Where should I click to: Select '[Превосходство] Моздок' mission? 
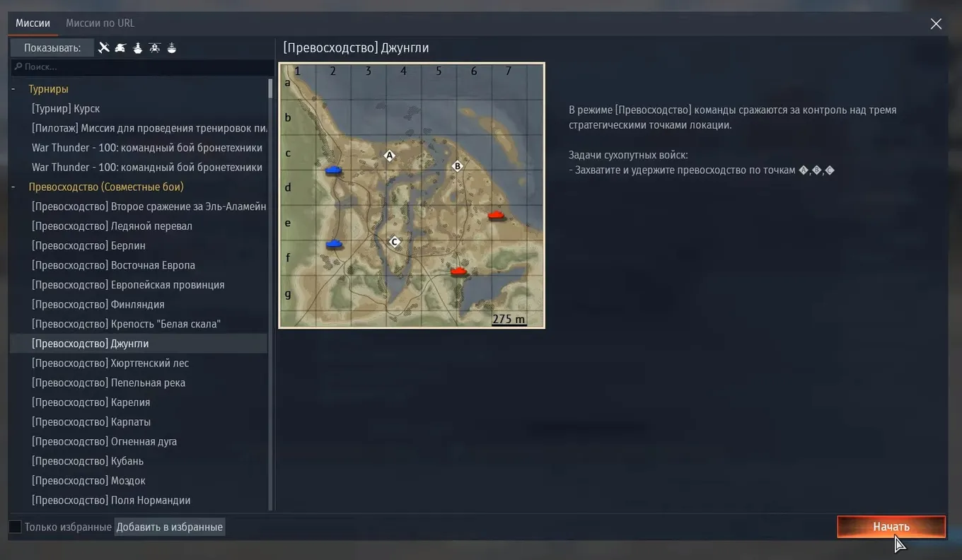coord(139,481)
